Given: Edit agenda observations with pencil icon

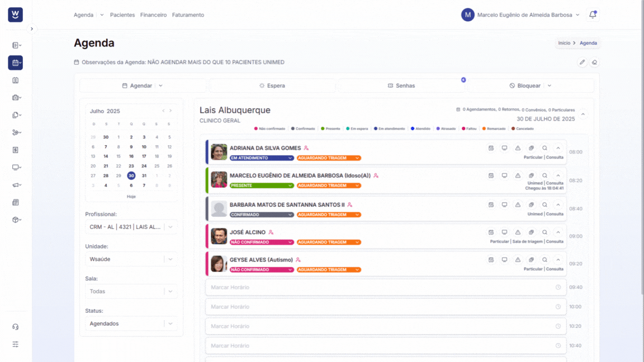Looking at the screenshot, I should pyautogui.click(x=582, y=63).
